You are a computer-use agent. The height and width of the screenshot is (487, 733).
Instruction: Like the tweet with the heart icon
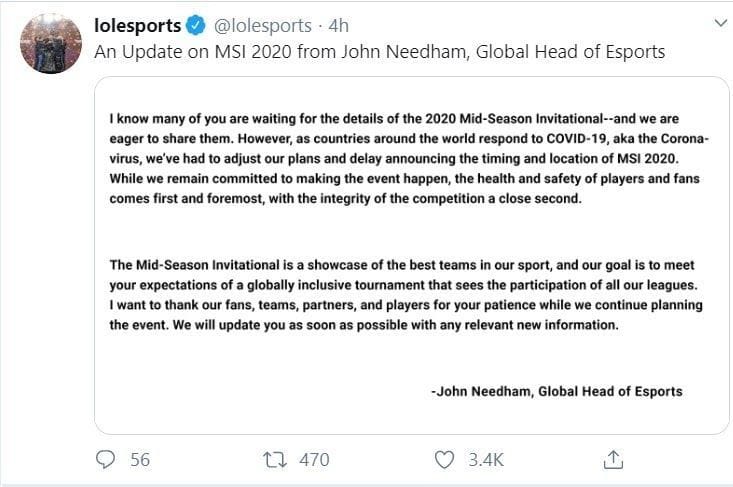[446, 459]
